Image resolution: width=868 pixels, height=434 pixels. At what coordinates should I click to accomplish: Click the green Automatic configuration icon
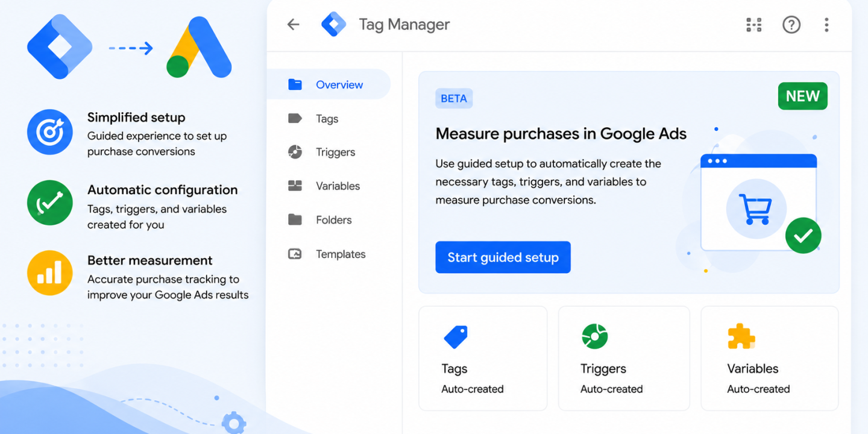(x=50, y=203)
